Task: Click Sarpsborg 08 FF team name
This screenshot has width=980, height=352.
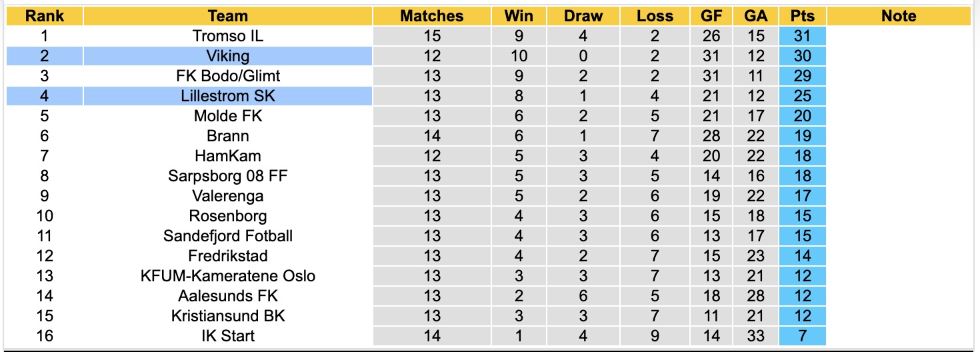Action: [x=227, y=176]
